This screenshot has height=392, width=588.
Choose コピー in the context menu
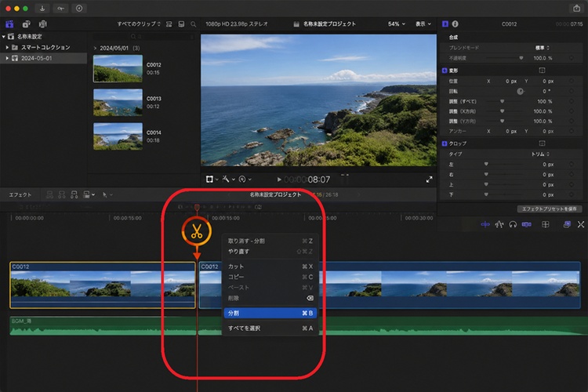coord(270,277)
